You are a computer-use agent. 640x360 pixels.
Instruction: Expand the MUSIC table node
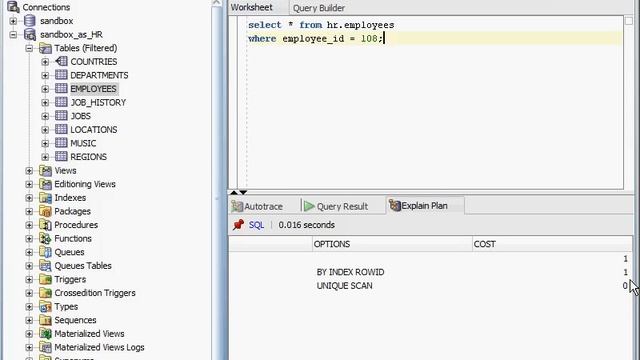point(45,144)
